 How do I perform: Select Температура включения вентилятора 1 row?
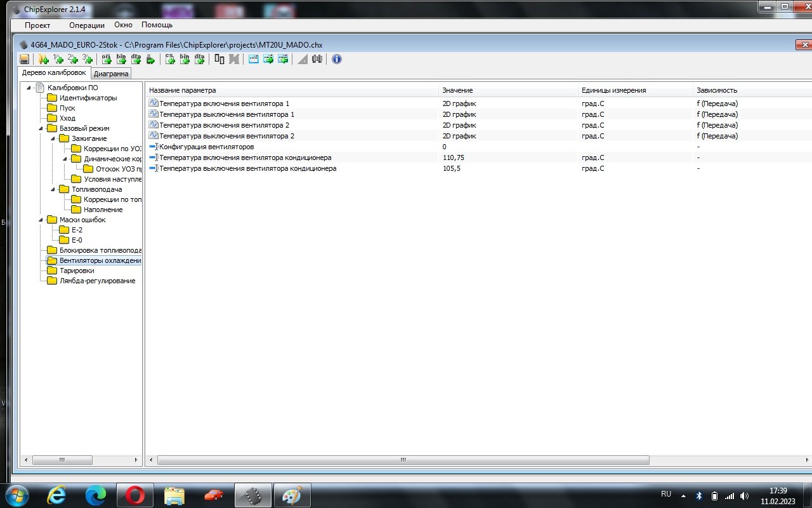(224, 104)
